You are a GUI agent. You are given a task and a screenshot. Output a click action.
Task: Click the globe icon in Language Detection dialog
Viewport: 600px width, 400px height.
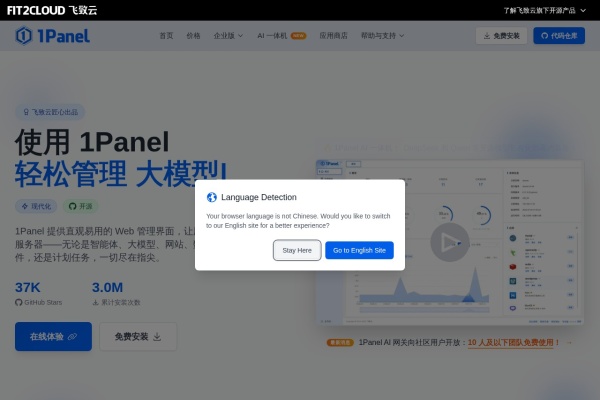(212, 197)
